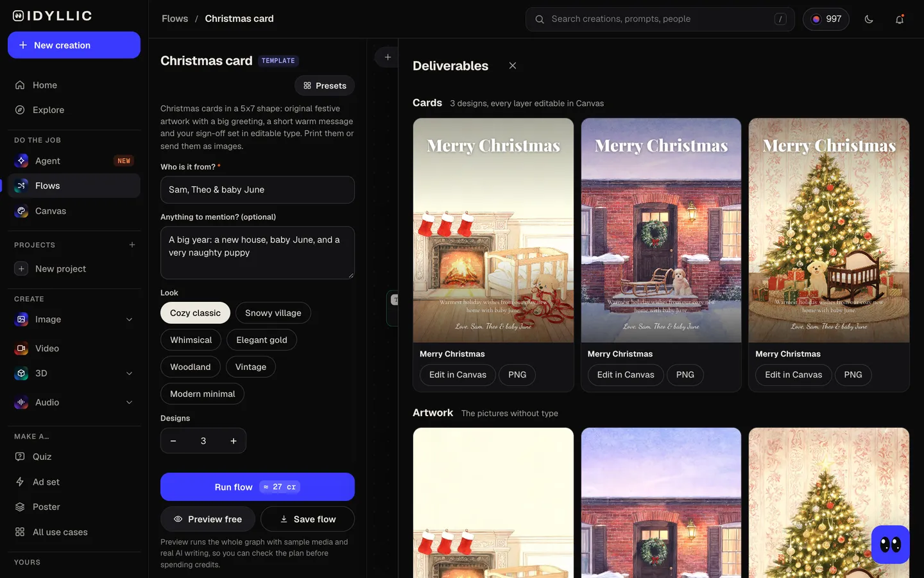Viewport: 924px width, 578px height.
Task: Edit the brick house card in Canvas
Action: click(x=626, y=374)
